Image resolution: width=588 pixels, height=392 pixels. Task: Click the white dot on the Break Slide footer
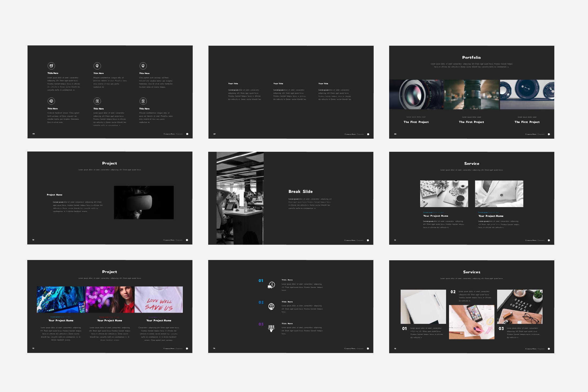point(368,240)
